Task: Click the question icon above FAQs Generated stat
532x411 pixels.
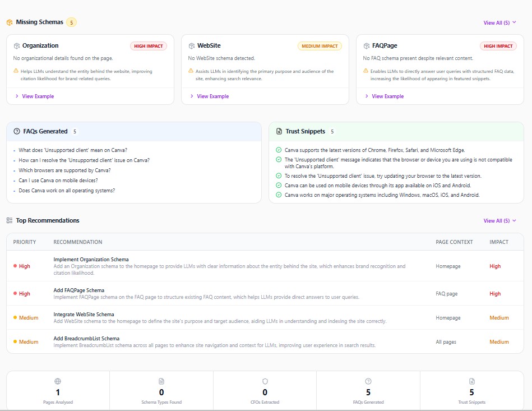Action: (x=368, y=381)
